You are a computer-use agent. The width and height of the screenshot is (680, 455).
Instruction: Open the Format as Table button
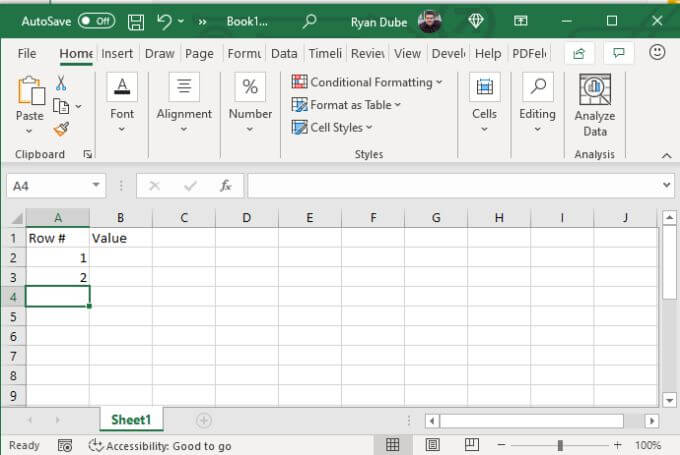pyautogui.click(x=346, y=105)
